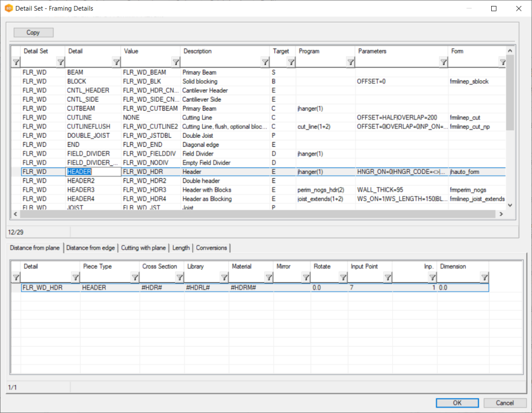Select the Length tab
Screen dimensions: 532x413
click(181, 248)
